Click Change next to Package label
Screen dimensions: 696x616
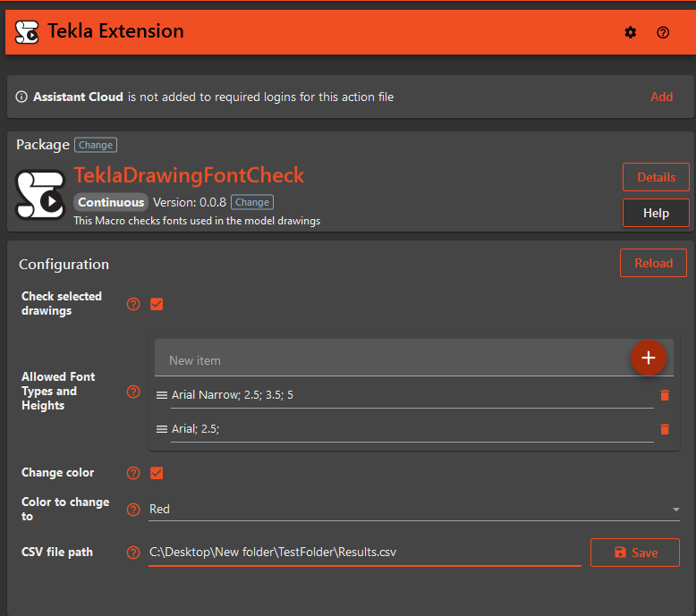point(96,145)
